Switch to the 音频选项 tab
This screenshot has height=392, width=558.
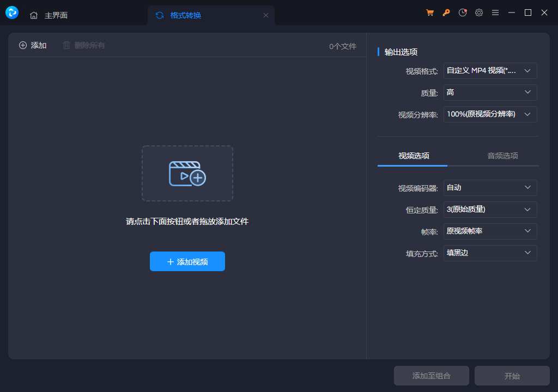tap(503, 155)
